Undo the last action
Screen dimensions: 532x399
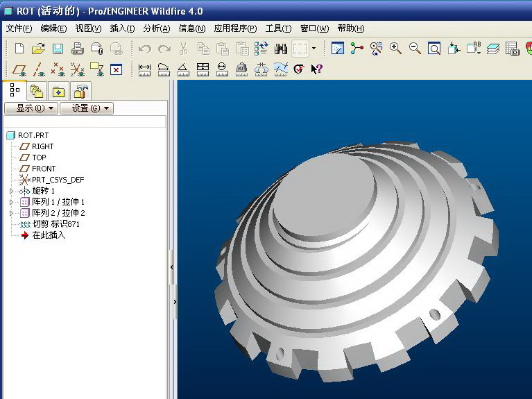[145, 49]
